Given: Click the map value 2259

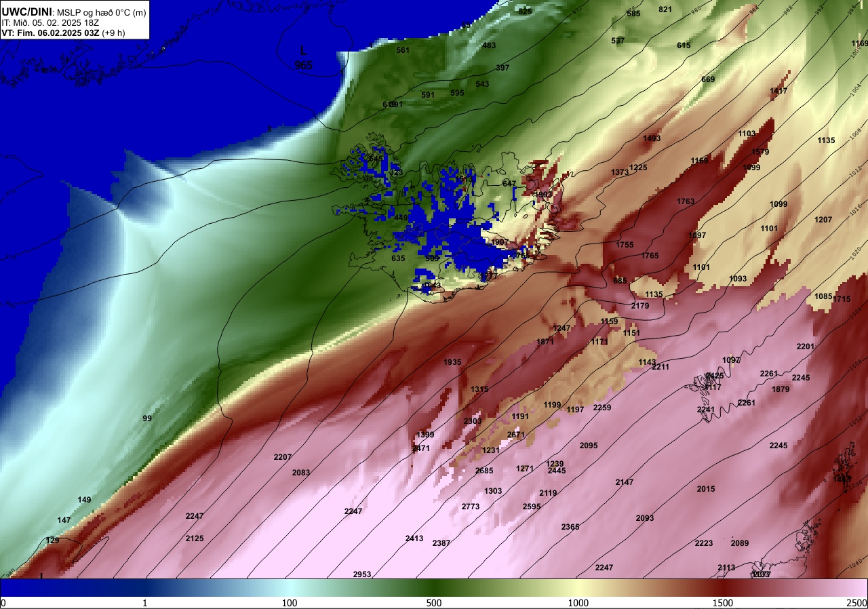Looking at the screenshot, I should tap(602, 408).
